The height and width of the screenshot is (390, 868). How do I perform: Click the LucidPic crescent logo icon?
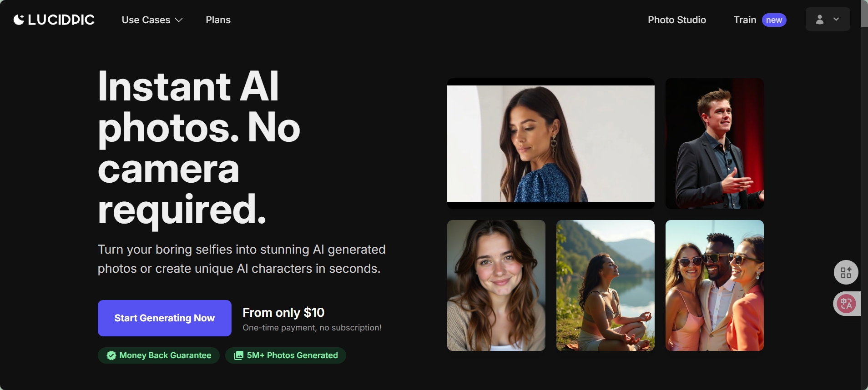[19, 20]
